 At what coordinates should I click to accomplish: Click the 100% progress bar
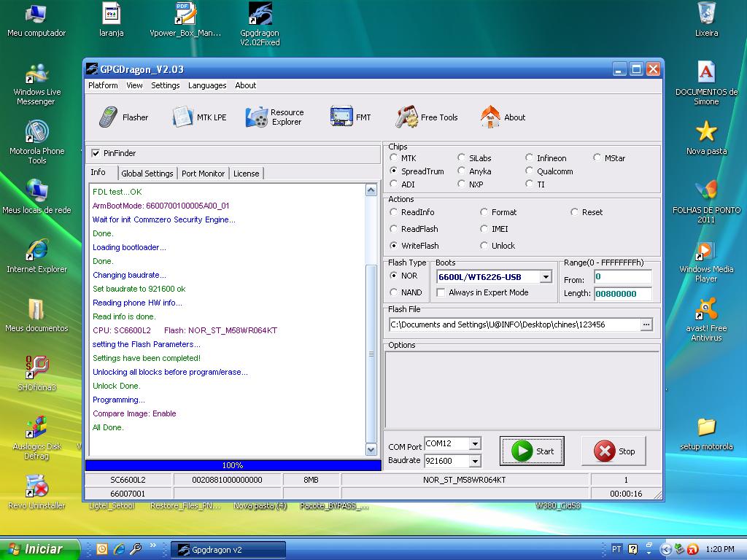[233, 465]
